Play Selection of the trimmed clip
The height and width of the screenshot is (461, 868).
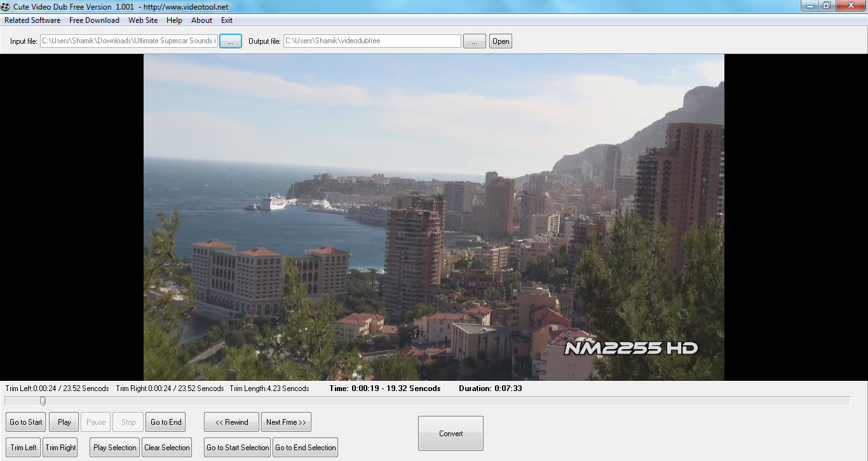pos(114,448)
